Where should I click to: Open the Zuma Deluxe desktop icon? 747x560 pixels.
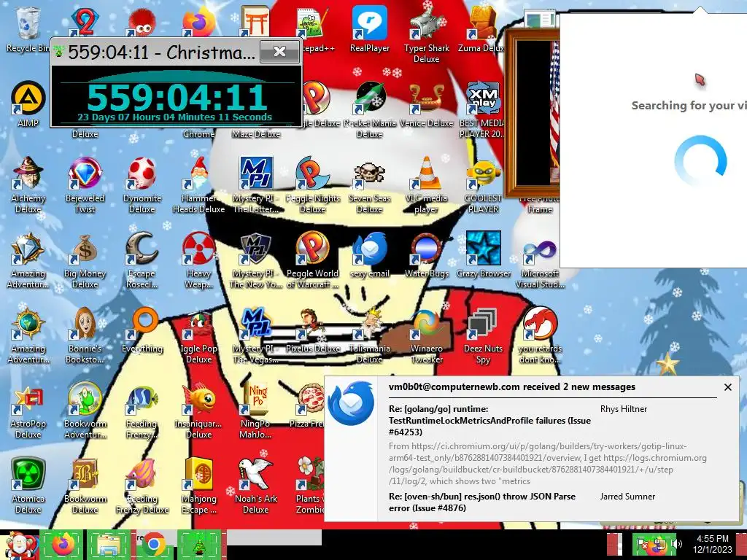(x=482, y=28)
